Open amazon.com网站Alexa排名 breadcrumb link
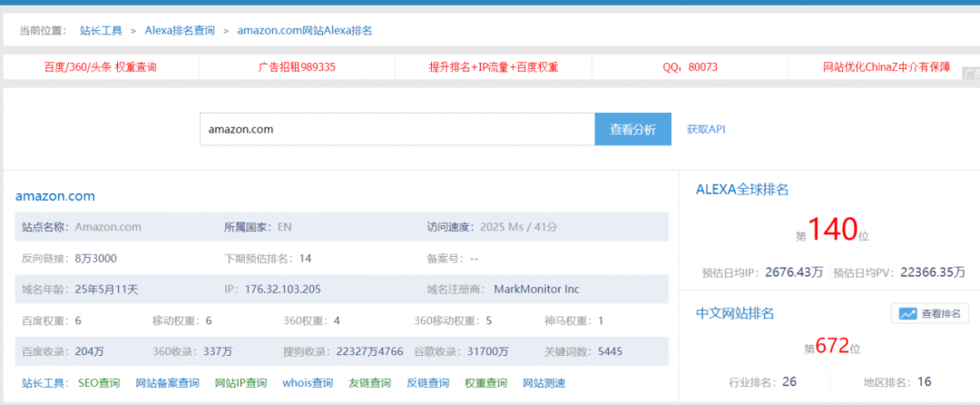Viewport: 980px width, 405px height. (304, 30)
